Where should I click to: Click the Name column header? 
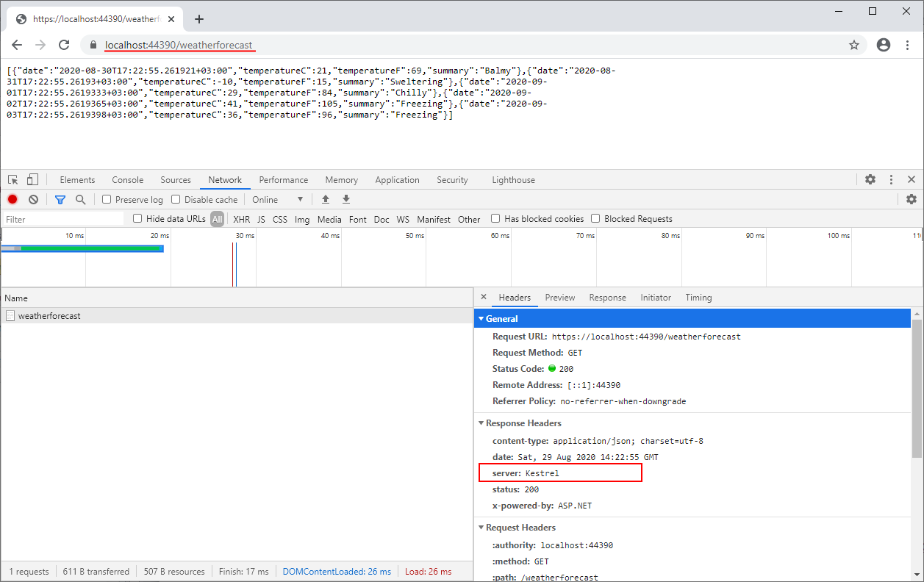point(237,298)
